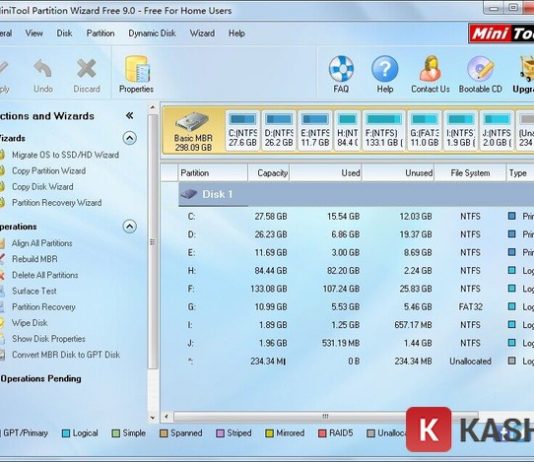Click Align All Partitions operation
Image resolution: width=534 pixels, height=462 pixels.
point(42,243)
